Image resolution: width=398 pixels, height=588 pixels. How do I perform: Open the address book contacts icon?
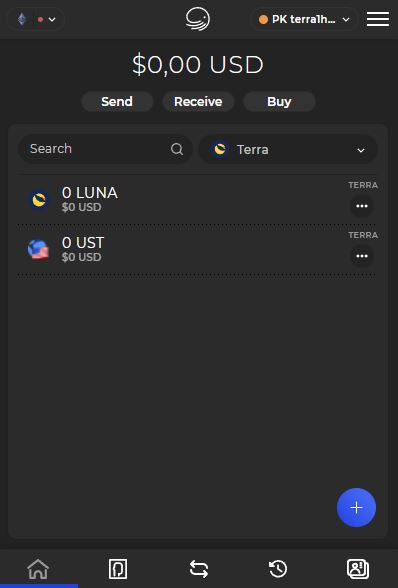pos(358,568)
